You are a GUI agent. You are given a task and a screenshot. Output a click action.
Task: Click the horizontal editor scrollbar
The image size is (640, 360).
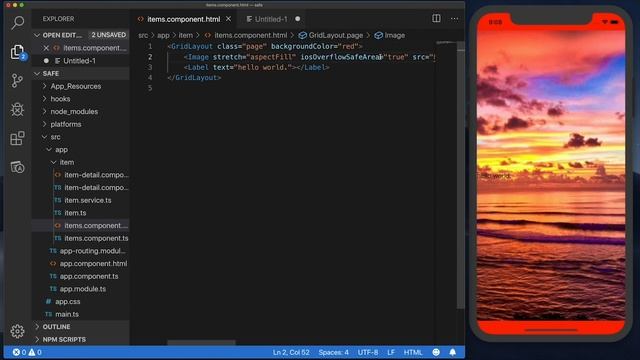tap(201, 342)
